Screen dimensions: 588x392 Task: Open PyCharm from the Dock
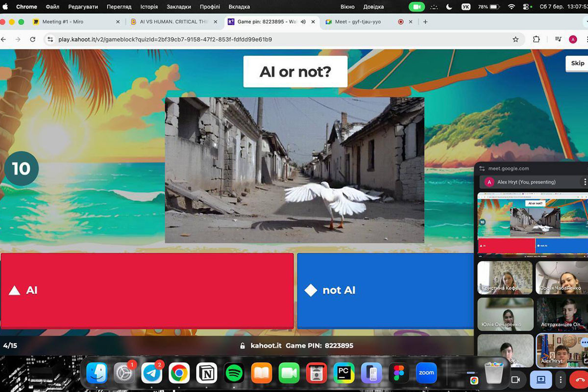(344, 373)
